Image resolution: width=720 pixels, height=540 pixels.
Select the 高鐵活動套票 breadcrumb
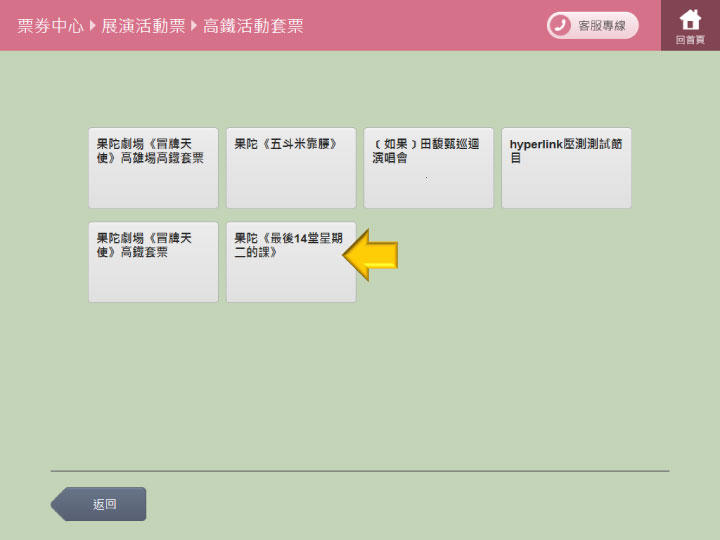point(253,26)
